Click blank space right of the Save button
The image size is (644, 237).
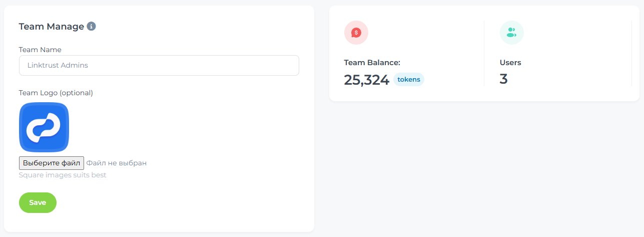175,202
